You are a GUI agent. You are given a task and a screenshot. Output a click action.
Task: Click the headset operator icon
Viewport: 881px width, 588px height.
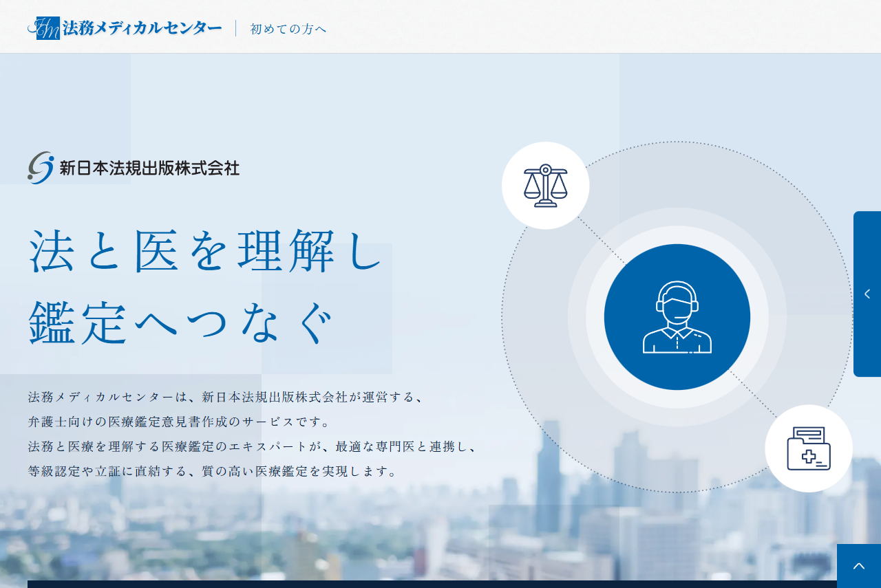click(x=677, y=317)
